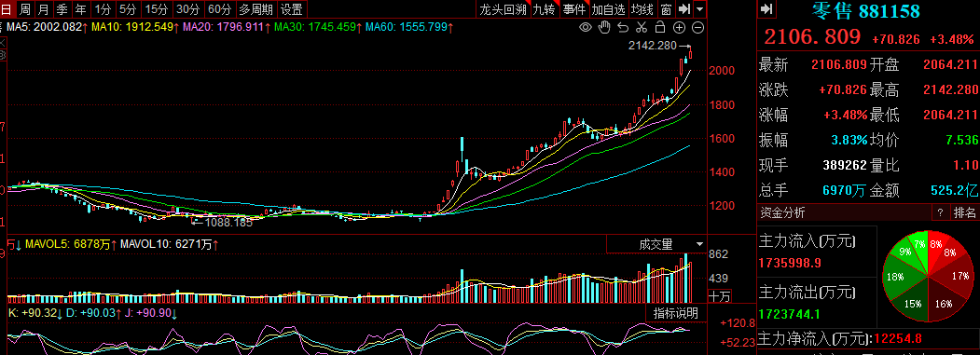
Task: Open the 指标说明 indicator description
Action: (676, 312)
